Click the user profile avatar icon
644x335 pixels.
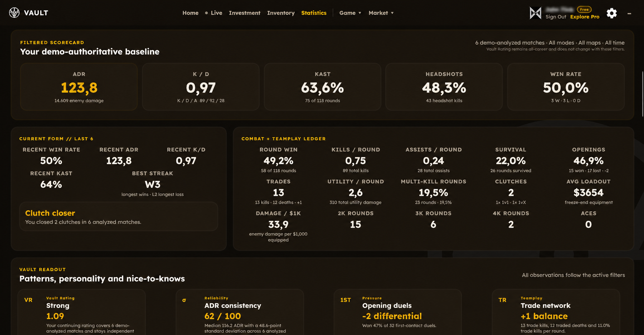(535, 13)
